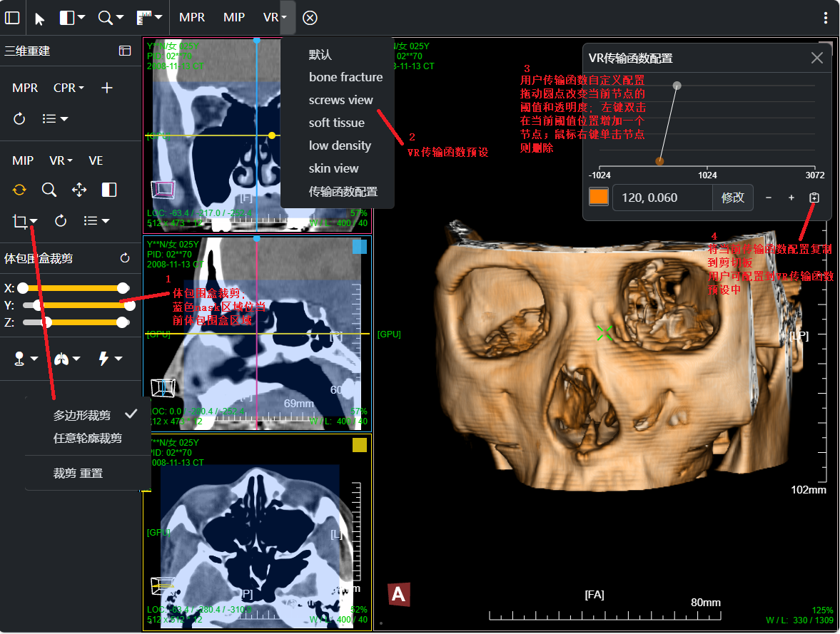The width and height of the screenshot is (840, 634).
Task: Open the ruler measurement tool dropdown
Action: point(149,18)
